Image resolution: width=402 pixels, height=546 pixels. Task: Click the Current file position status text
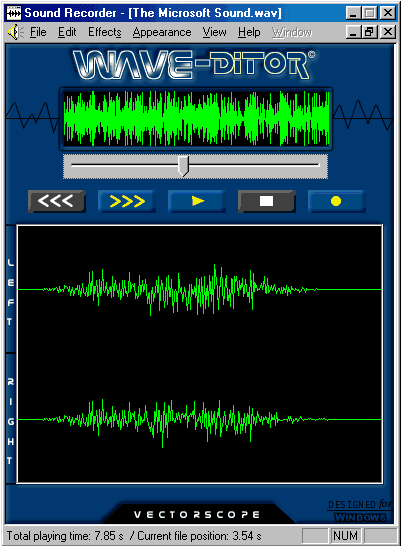pyautogui.click(x=199, y=536)
